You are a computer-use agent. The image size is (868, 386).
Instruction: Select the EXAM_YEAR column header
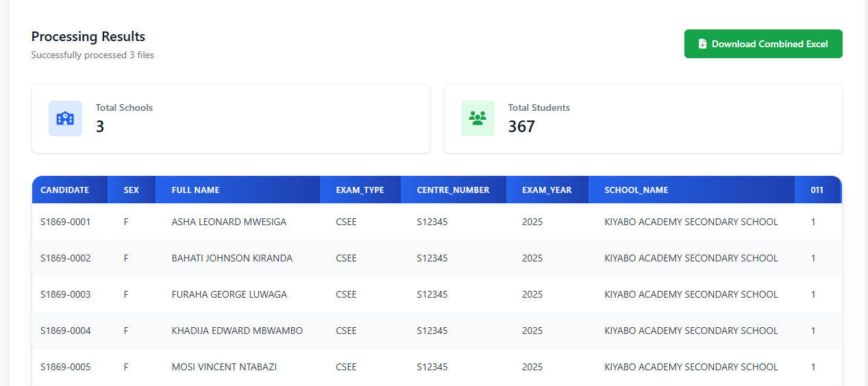(547, 190)
